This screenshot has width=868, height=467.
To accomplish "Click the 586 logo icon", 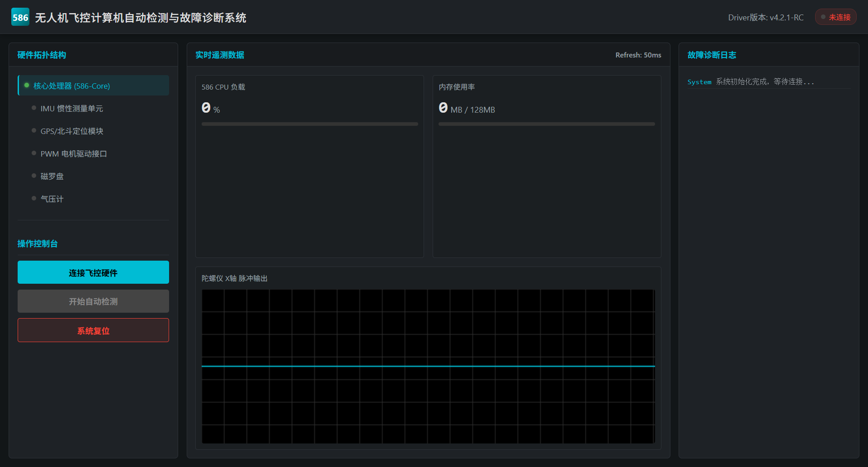I will click(x=20, y=17).
